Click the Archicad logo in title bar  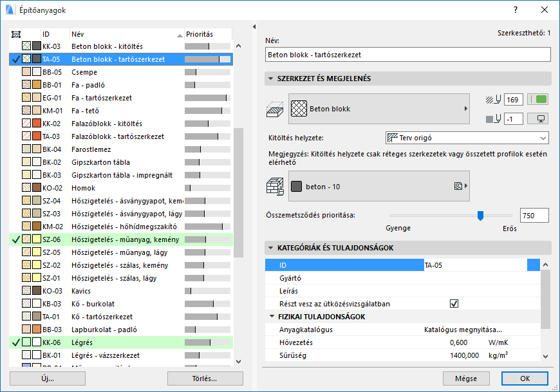pos(10,10)
